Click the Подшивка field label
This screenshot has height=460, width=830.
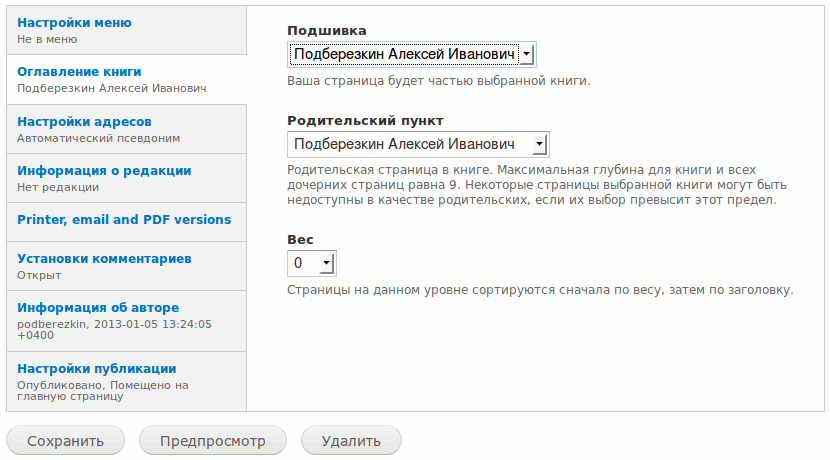tap(327, 31)
